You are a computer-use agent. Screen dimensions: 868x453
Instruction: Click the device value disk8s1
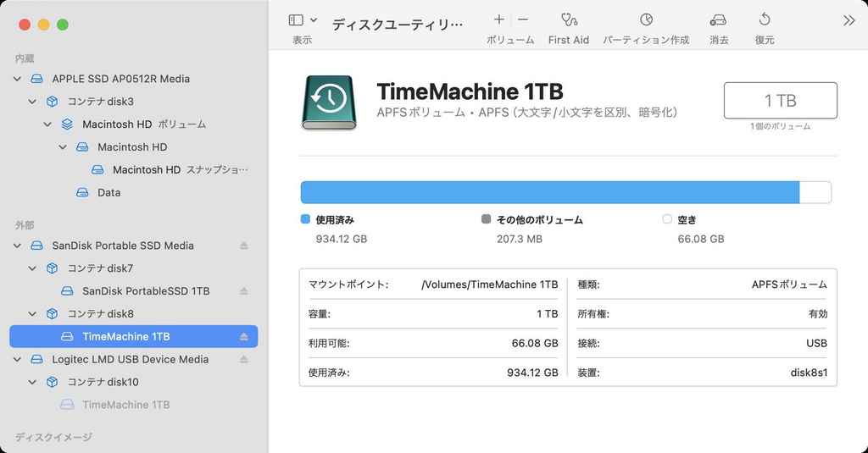[x=809, y=373]
